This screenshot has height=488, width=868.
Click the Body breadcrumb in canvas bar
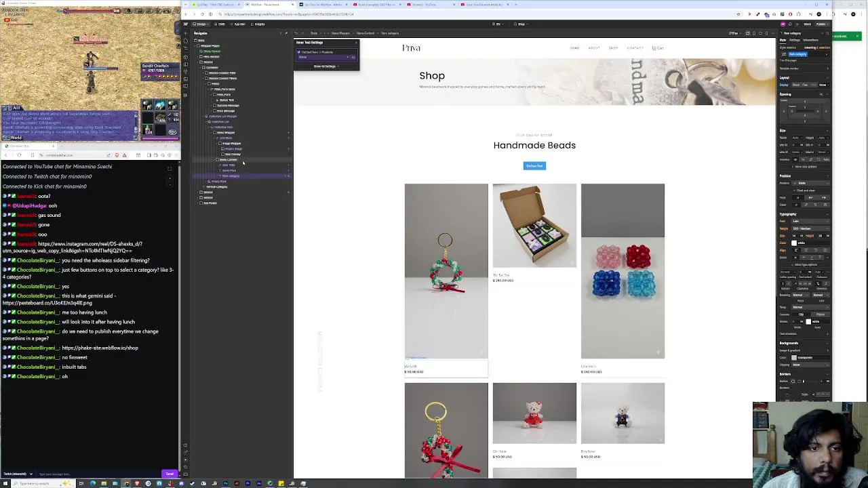(314, 33)
